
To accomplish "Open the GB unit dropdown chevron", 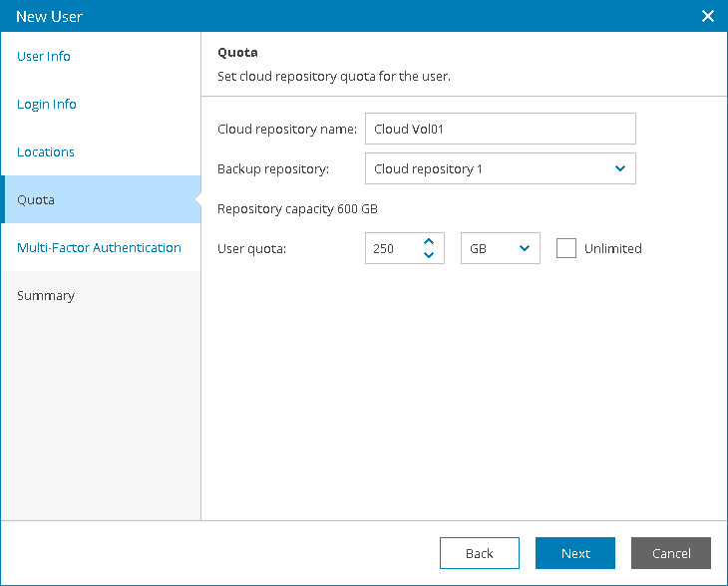I will pos(525,248).
